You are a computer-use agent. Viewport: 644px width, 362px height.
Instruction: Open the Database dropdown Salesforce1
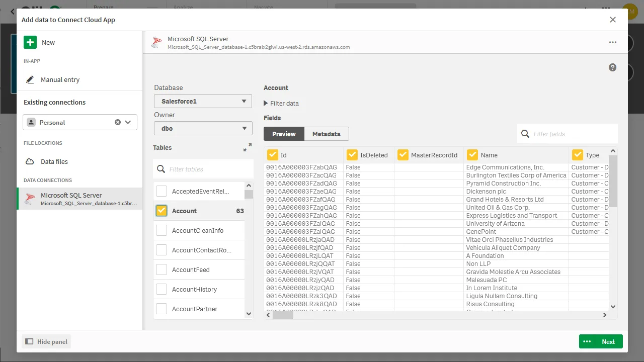click(x=203, y=101)
